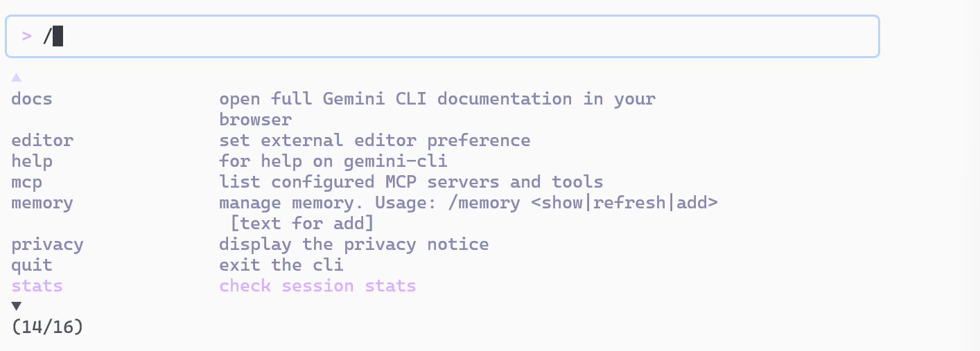Select the help command entry
Viewport: 980px width, 351px height.
coord(32,161)
